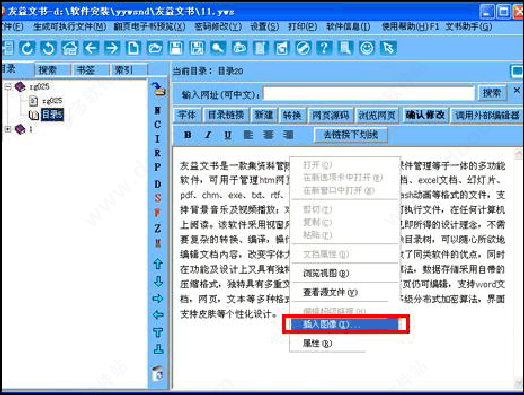Click the letter C icon in vertical strip
Viewport: 524px width, 395px height.
point(158,124)
